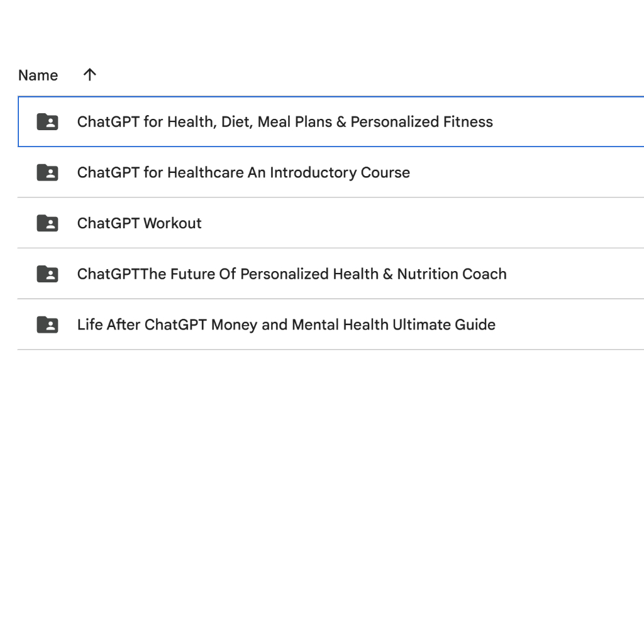This screenshot has width=644, height=644.
Task: Click the folder icon beside Life After ChatGPT guide
Action: [x=47, y=325]
